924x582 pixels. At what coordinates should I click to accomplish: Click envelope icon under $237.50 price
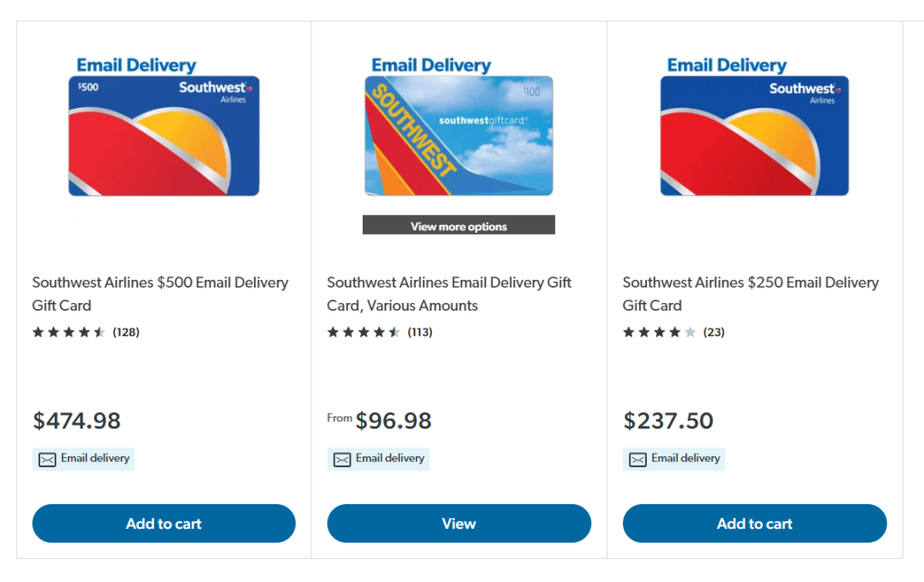tap(637, 460)
